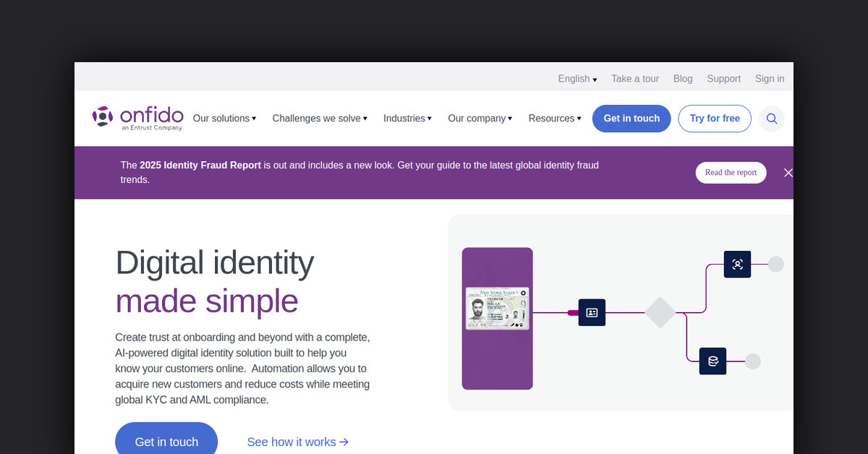The width and height of the screenshot is (868, 454).
Task: Open the Resources menu
Action: click(x=554, y=119)
